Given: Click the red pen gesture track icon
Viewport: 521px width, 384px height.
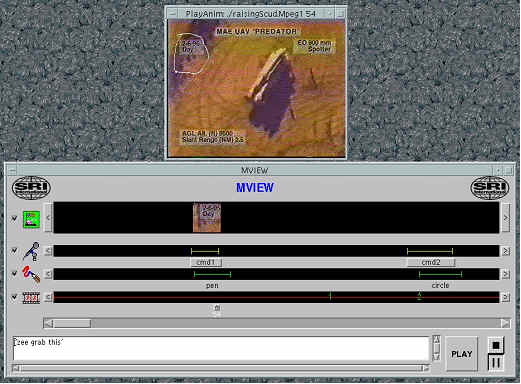Looking at the screenshot, I should (31, 274).
